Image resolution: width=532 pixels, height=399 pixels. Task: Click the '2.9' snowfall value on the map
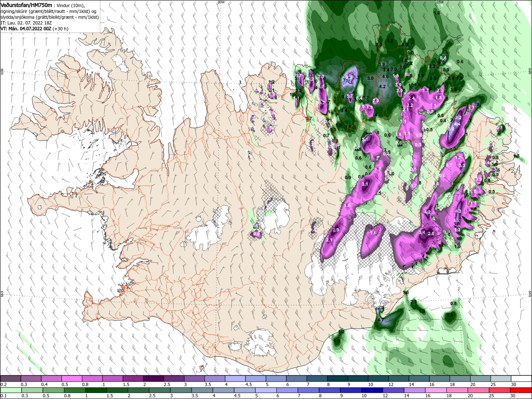click(x=336, y=230)
